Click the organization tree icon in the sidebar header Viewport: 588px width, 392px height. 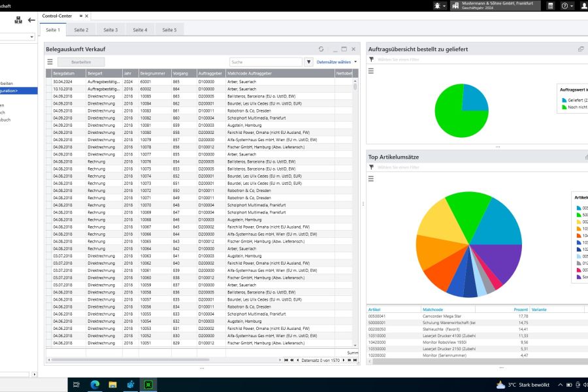point(18,20)
